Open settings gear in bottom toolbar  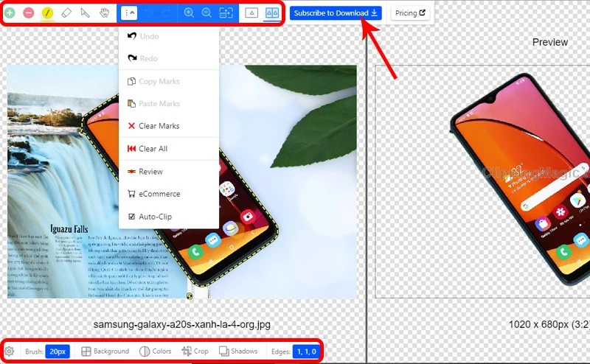10,351
